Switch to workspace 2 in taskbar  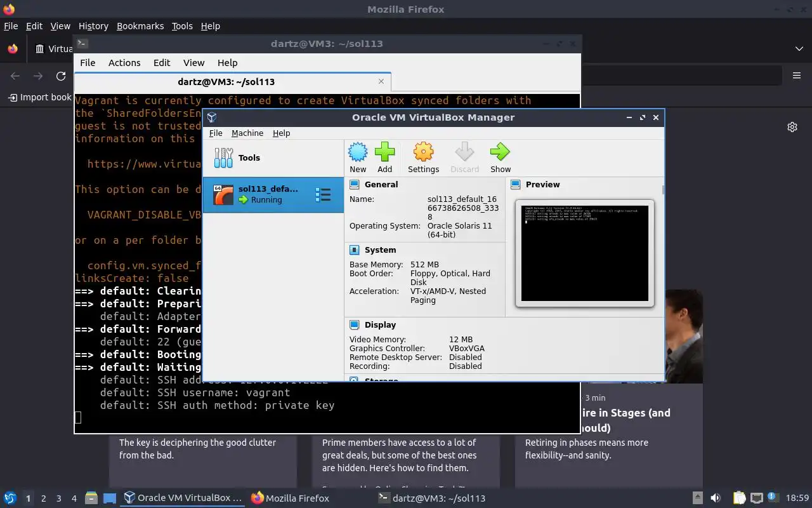43,498
